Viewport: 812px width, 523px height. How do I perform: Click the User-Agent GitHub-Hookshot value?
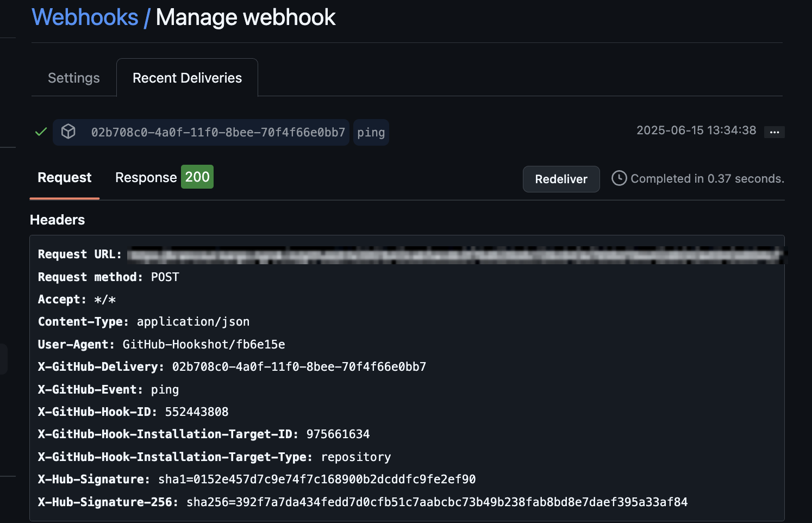click(x=204, y=345)
